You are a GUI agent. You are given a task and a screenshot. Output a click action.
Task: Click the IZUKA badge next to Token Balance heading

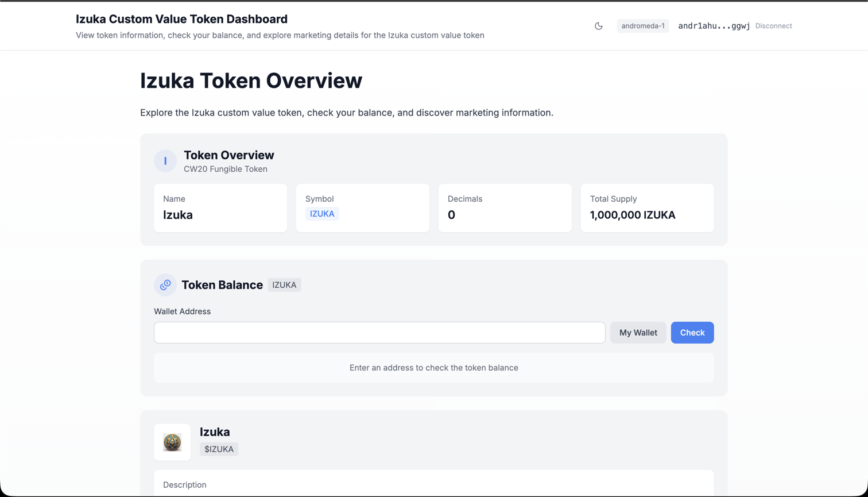coord(284,284)
